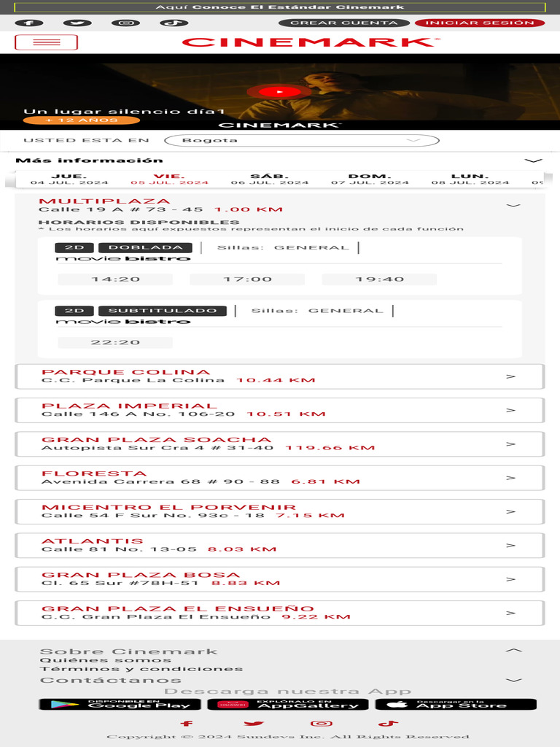Expand Plaza Imperial theater
560x747 pixels.
(x=280, y=410)
